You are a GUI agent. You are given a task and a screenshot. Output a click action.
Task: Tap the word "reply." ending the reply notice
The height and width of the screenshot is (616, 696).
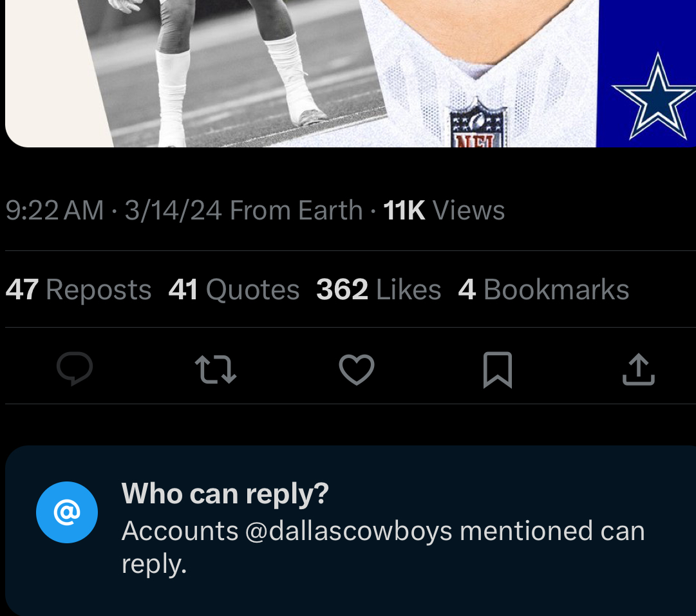[154, 564]
